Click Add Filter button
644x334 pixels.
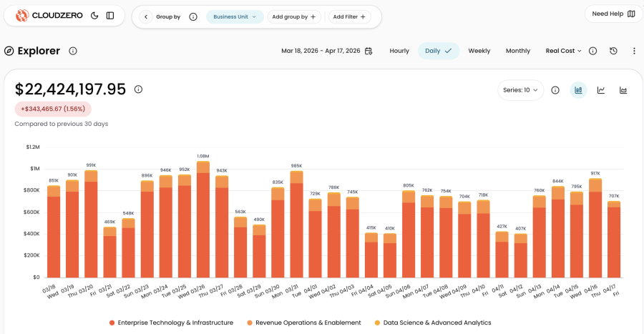pyautogui.click(x=349, y=17)
